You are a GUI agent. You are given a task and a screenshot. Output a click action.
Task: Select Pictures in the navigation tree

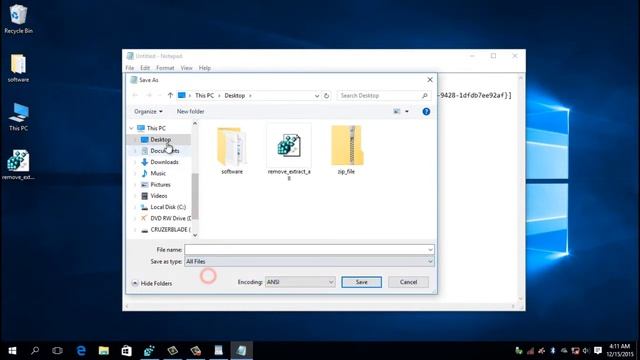[x=160, y=184]
